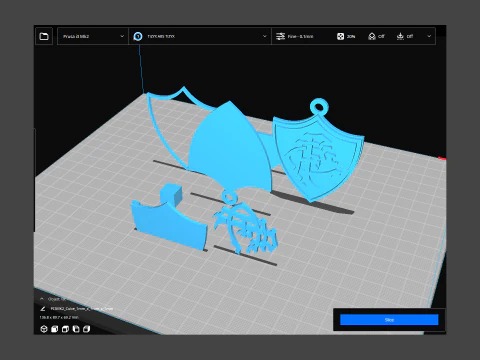The width and height of the screenshot is (480, 360).
Task: Click the extruder 1 circle icon
Action: tap(138, 36)
